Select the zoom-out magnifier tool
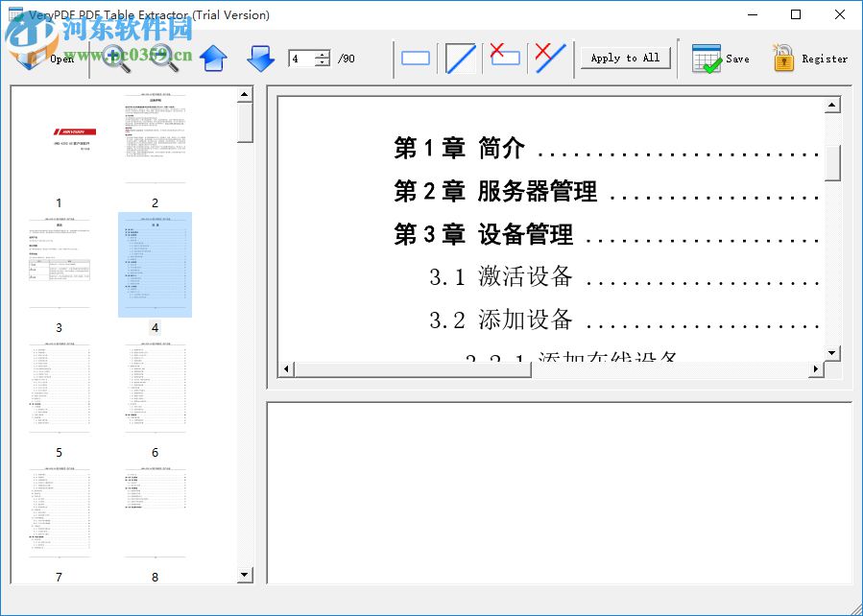The width and height of the screenshot is (863, 616). pyautogui.click(x=161, y=56)
